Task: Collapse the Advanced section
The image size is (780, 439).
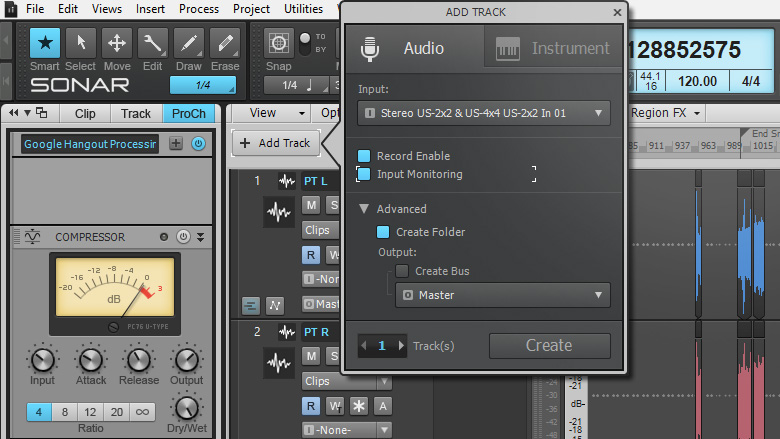Action: pyautogui.click(x=364, y=209)
